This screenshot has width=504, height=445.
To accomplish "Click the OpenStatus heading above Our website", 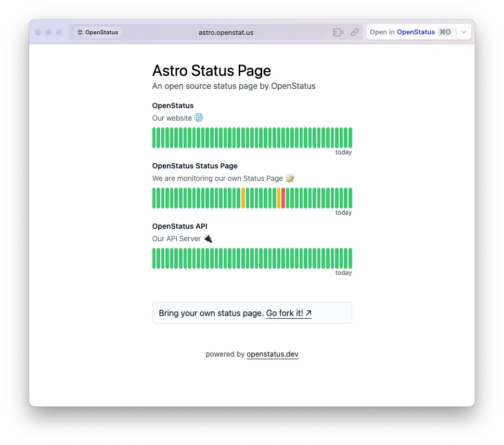I will pyautogui.click(x=173, y=106).
